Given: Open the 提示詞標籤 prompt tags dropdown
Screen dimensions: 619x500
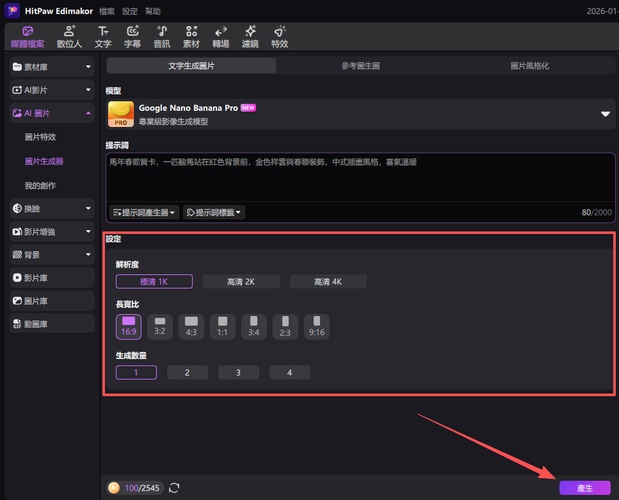Looking at the screenshot, I should point(214,212).
